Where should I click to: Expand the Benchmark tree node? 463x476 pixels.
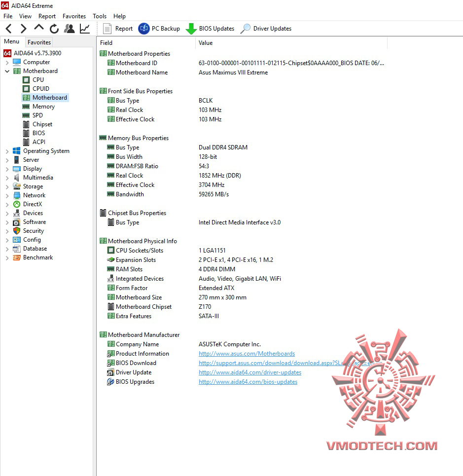click(7, 258)
